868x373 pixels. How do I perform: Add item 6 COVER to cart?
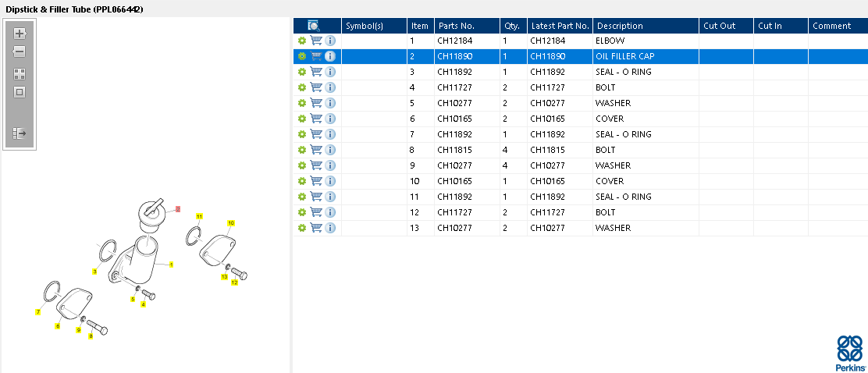coord(316,119)
